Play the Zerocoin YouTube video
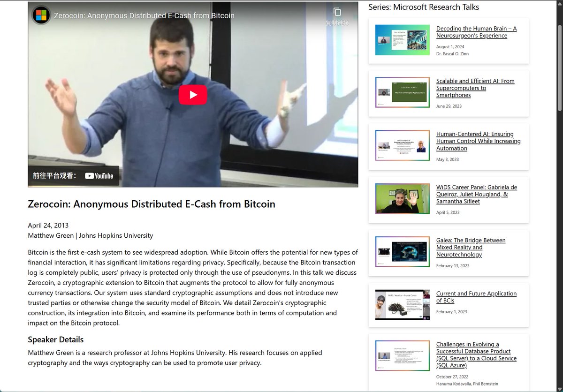Screen dimensions: 563x392 click(x=193, y=95)
